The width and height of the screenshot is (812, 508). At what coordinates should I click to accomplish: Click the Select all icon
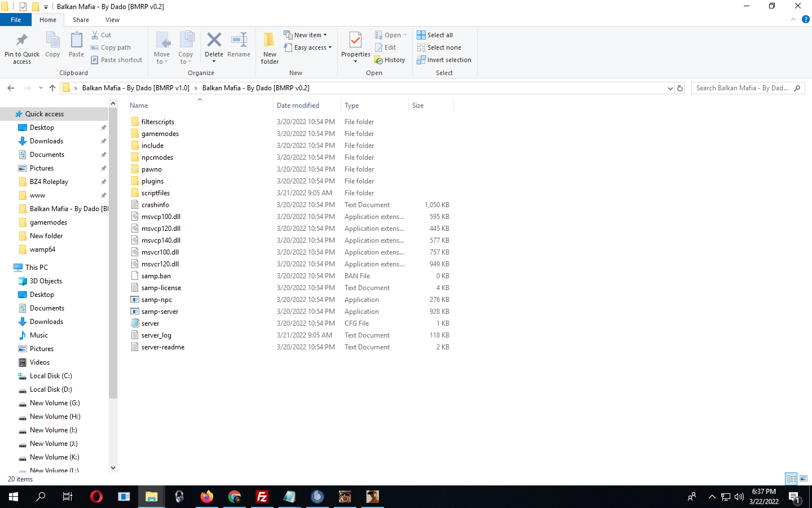[x=421, y=35]
